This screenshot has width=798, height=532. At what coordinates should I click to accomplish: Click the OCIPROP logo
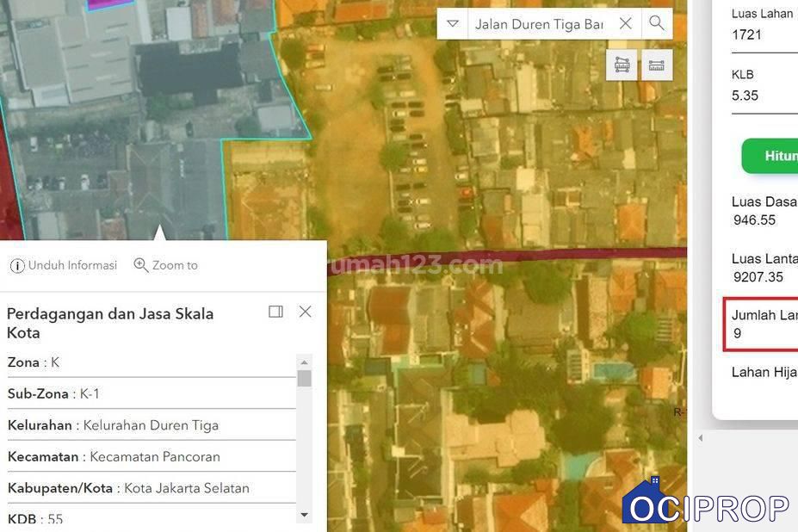pos(706,504)
